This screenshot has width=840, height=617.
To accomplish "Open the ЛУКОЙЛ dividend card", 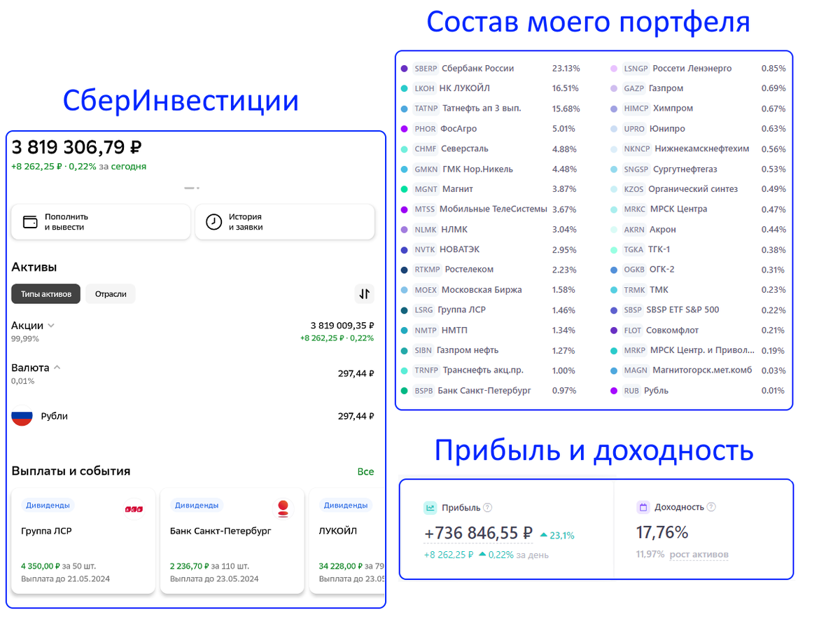I will (347, 541).
